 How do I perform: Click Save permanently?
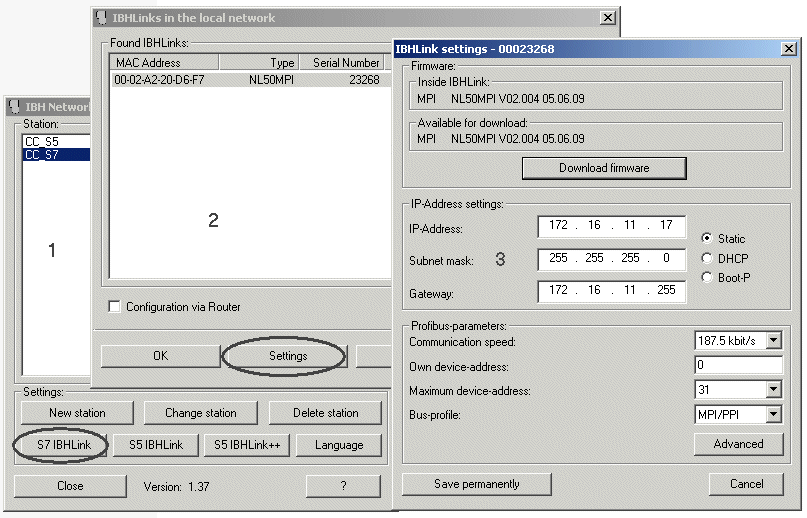point(477,484)
